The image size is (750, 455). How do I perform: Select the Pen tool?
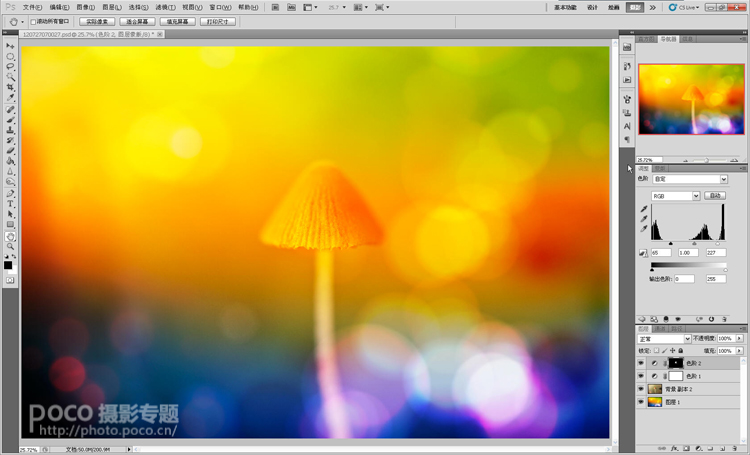tap(10, 194)
